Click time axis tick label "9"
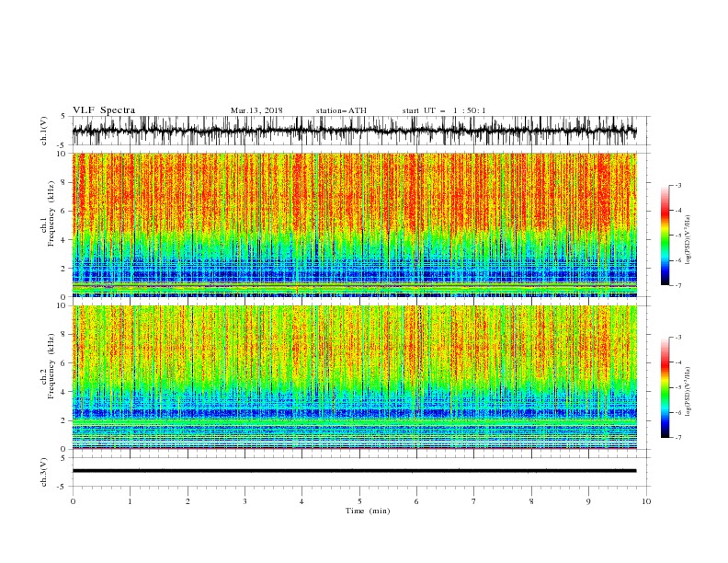 pos(588,501)
